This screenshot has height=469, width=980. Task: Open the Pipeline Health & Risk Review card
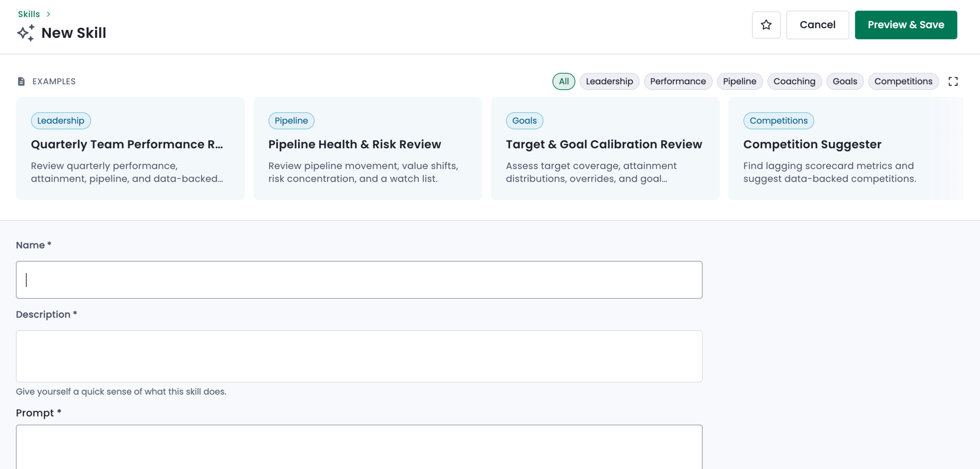pyautogui.click(x=368, y=148)
